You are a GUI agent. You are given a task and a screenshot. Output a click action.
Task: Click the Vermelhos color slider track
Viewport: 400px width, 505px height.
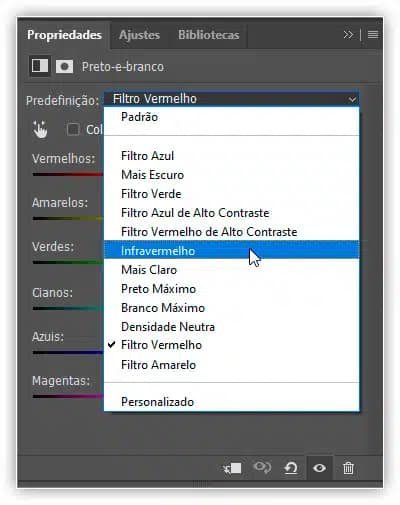pos(68,174)
